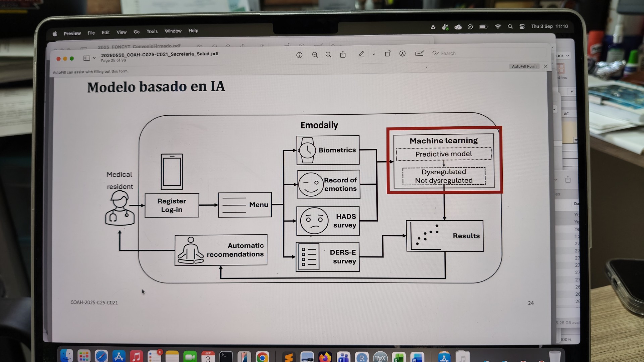Click the Inspector info icon
Image resolution: width=644 pixels, height=362 pixels.
[299, 55]
